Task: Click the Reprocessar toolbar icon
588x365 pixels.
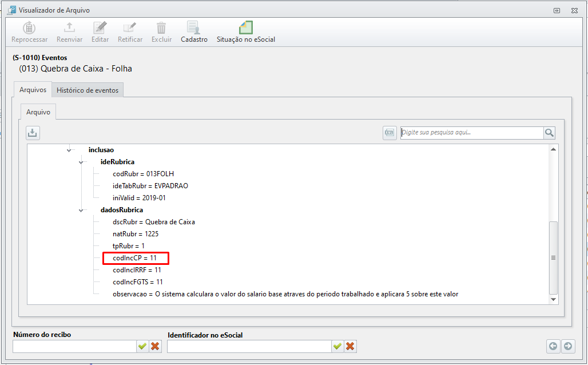Action: coord(29,28)
